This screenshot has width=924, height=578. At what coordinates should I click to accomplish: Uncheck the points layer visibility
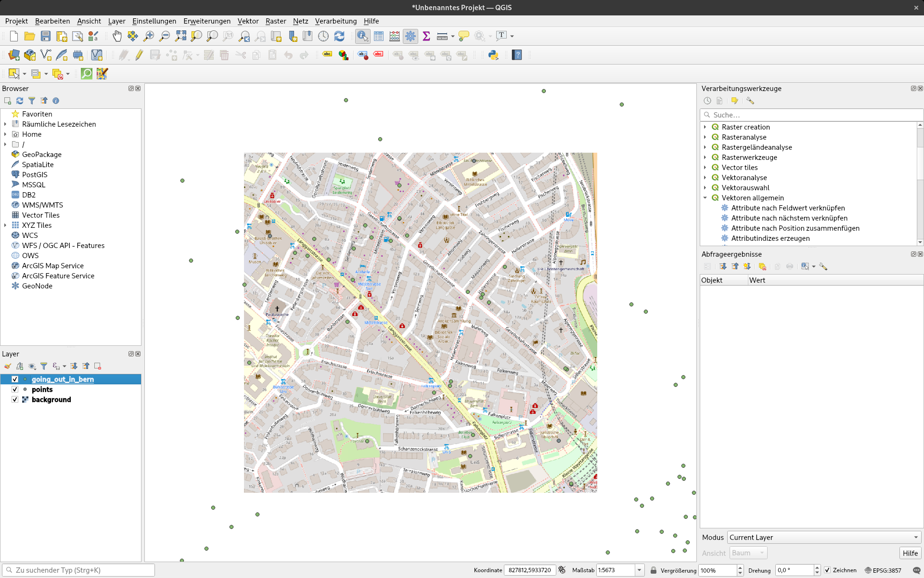click(15, 389)
